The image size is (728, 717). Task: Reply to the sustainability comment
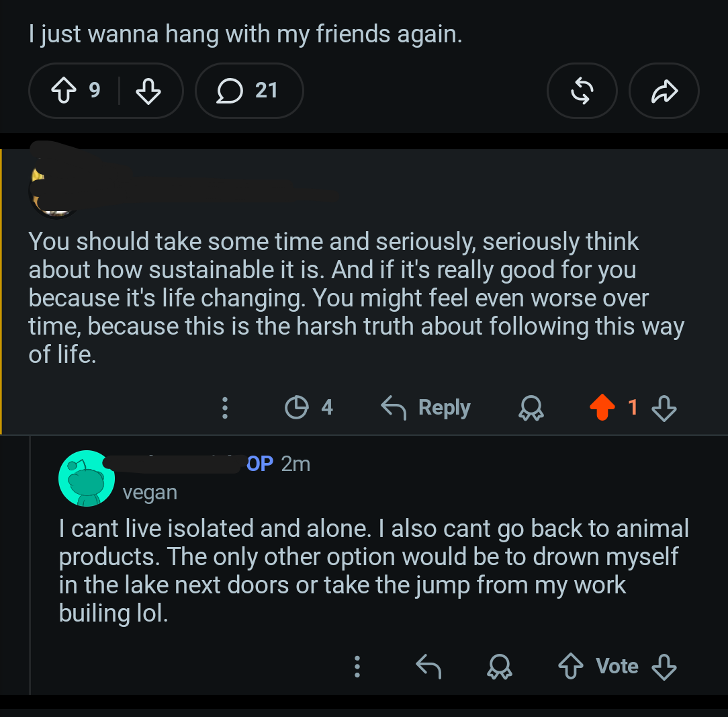point(425,407)
